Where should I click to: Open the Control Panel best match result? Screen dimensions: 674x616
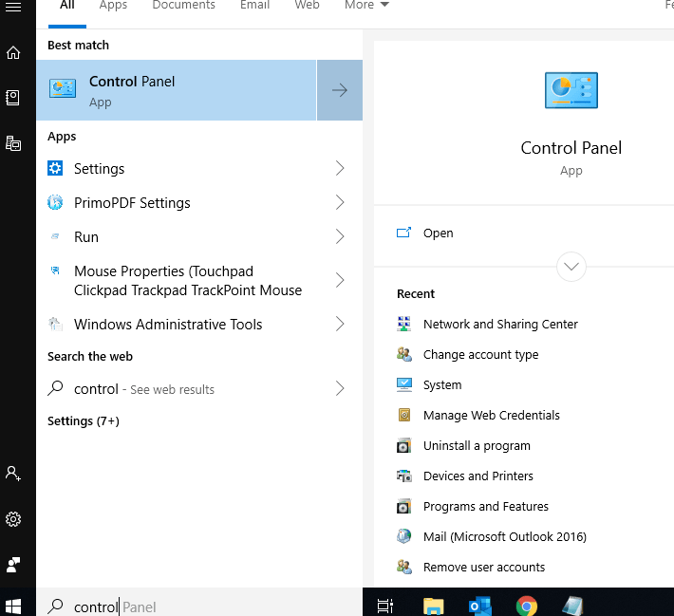(177, 90)
